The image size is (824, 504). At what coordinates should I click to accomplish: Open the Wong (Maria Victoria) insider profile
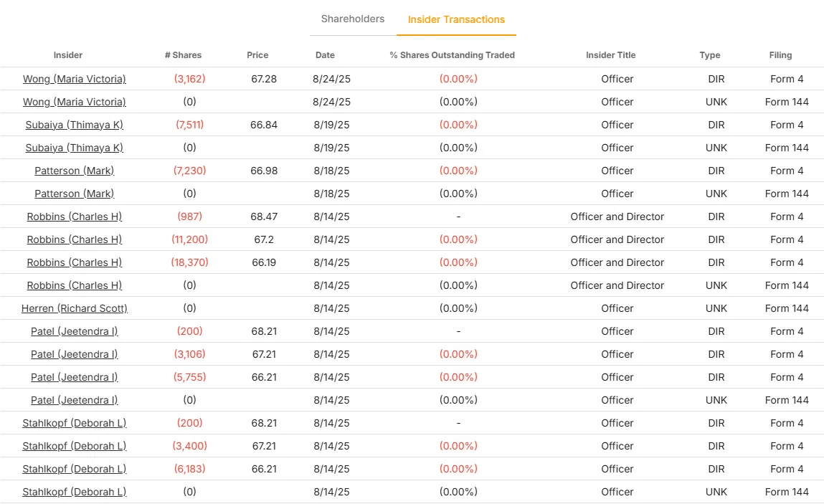click(74, 79)
